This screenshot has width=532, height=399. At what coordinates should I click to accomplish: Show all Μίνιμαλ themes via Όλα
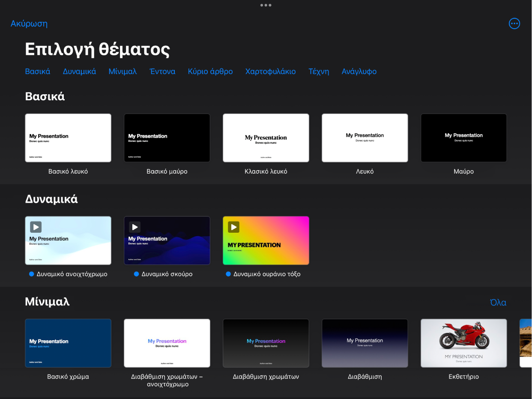[498, 303]
